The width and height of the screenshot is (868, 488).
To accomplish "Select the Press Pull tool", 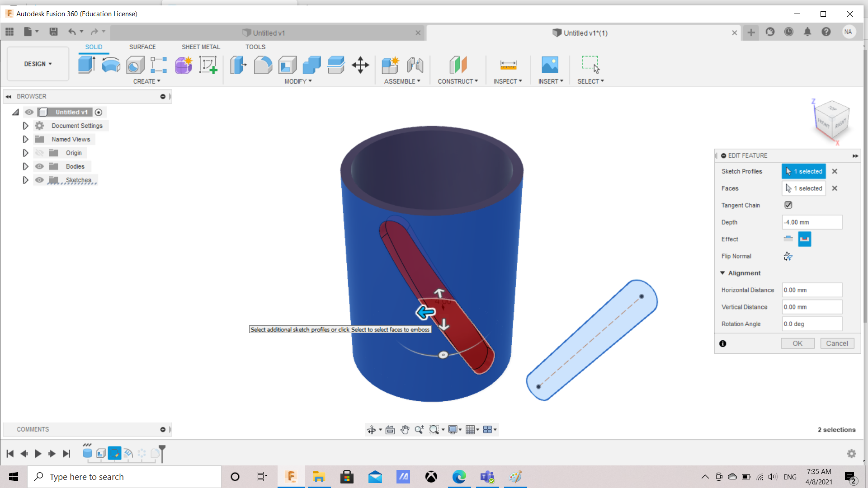I will pyautogui.click(x=238, y=65).
